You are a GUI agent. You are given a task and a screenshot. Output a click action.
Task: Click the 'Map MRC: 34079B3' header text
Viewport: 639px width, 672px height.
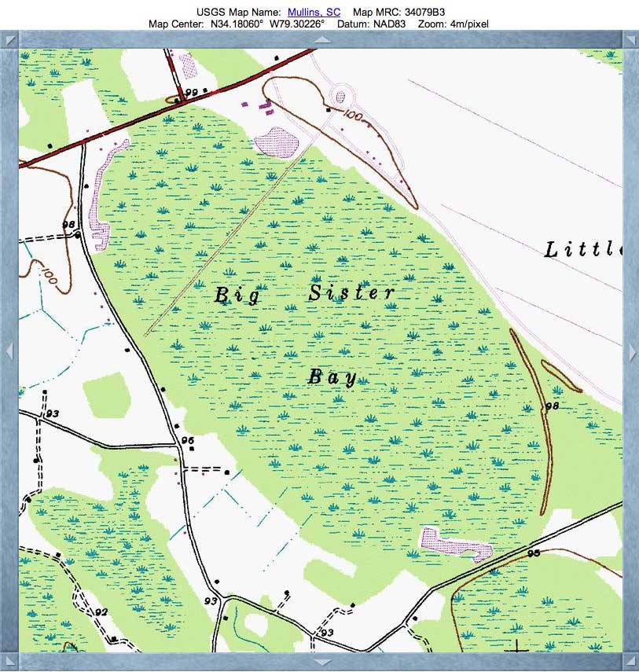pyautogui.click(x=398, y=12)
